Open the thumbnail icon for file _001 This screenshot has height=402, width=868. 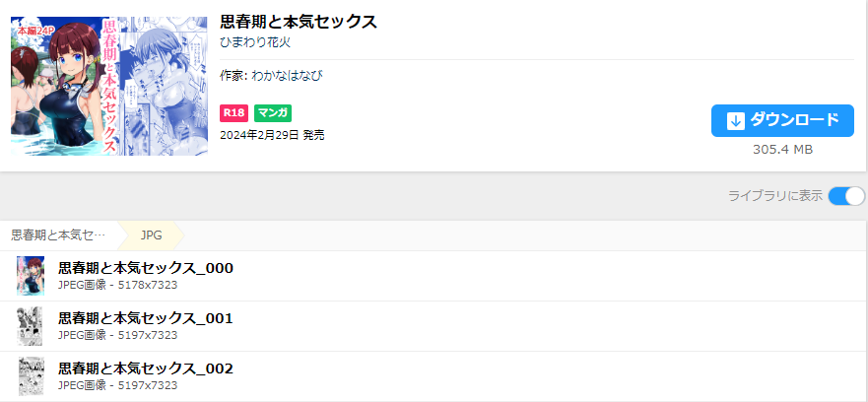click(31, 326)
